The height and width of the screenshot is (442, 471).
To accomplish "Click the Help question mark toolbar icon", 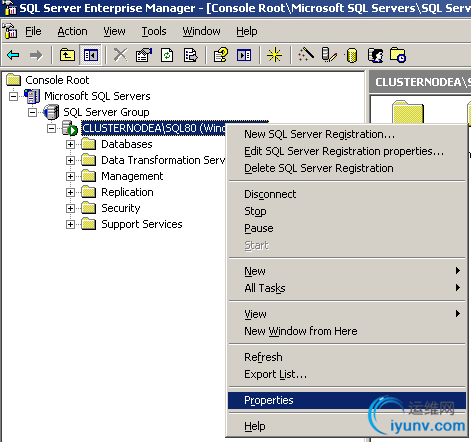I will point(221,55).
